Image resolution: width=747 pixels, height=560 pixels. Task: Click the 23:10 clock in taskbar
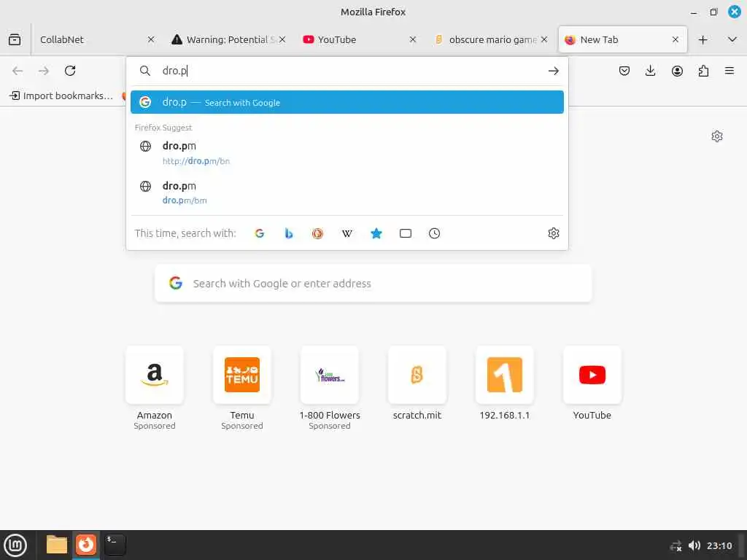pyautogui.click(x=719, y=545)
